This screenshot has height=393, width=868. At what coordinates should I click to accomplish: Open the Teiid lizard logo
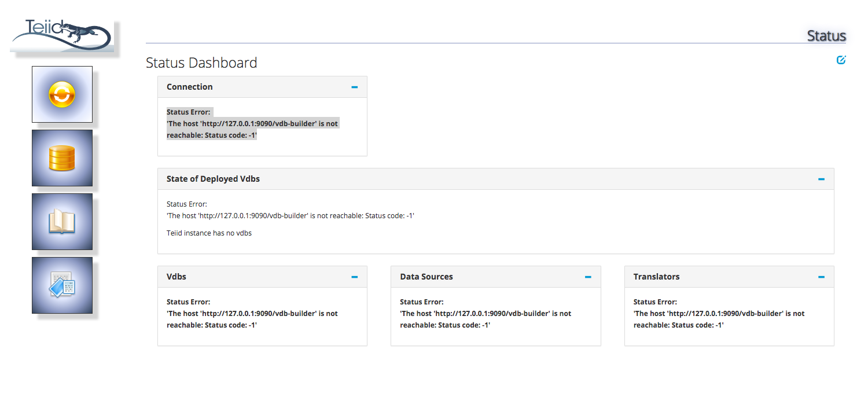[x=62, y=35]
